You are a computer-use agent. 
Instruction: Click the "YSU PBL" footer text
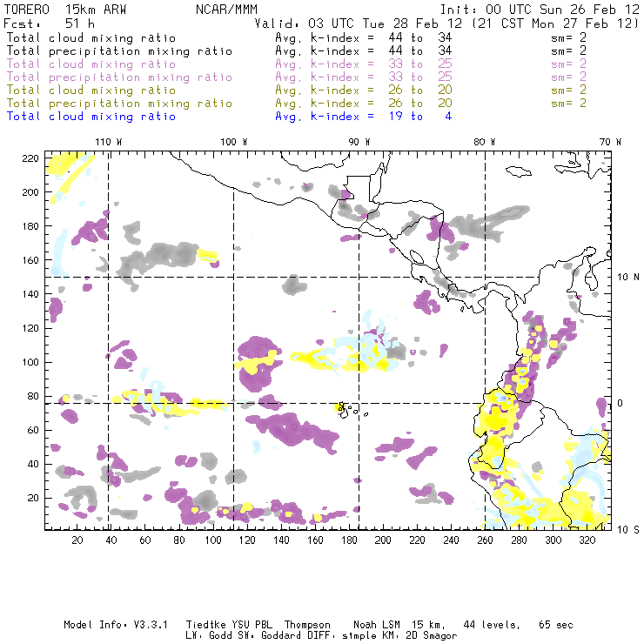click(x=252, y=625)
